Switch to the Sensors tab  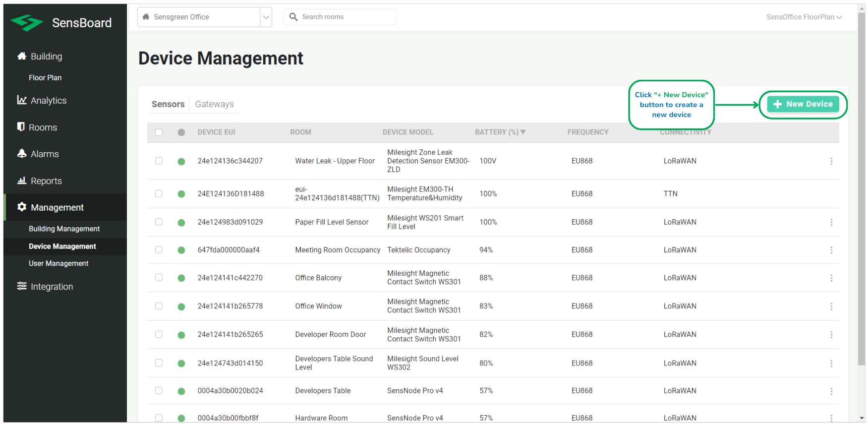point(168,104)
